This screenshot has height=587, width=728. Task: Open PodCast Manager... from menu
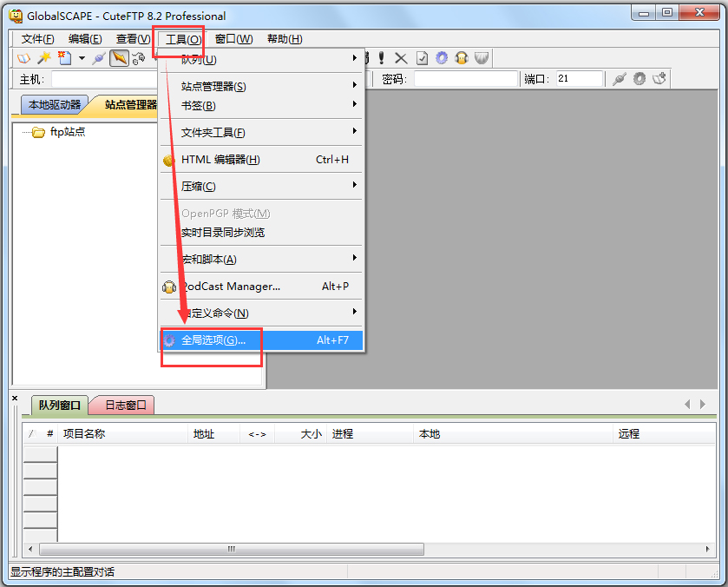point(261,287)
